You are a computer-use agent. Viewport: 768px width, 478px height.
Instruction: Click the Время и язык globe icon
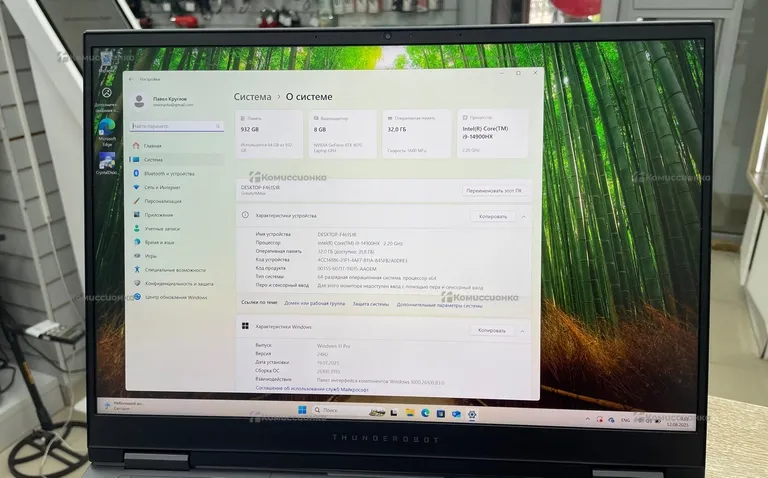click(x=137, y=242)
